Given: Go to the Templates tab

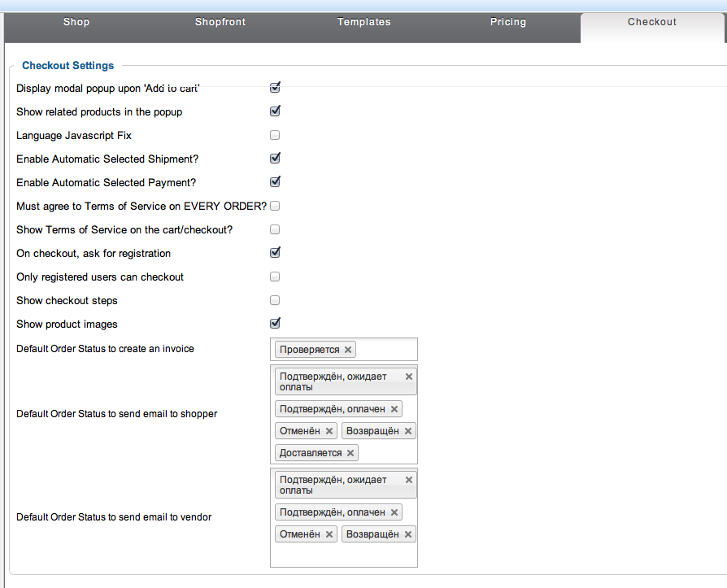Looking at the screenshot, I should tap(364, 22).
